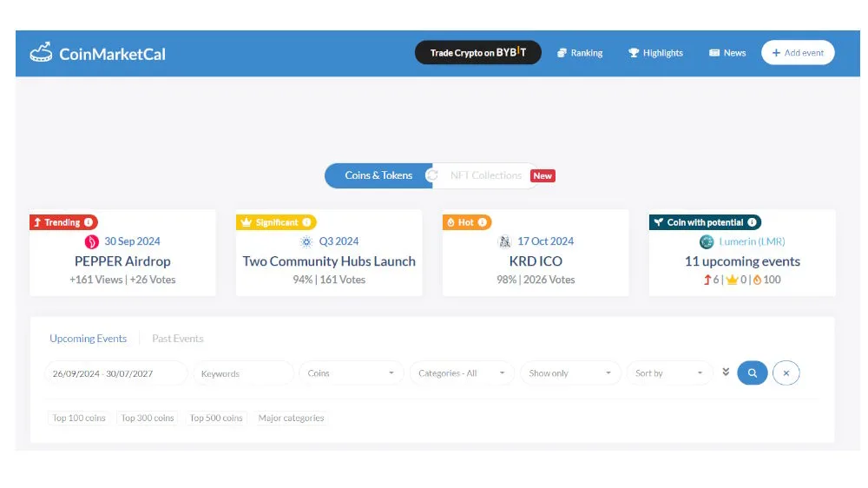Open the Lumerin (LMR) coin link
This screenshot has height=488, width=868.
coord(752,241)
